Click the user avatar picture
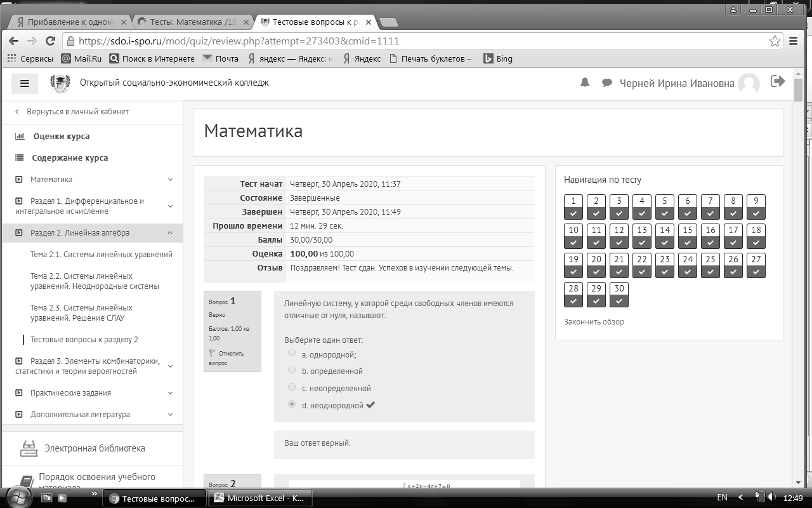 click(749, 83)
